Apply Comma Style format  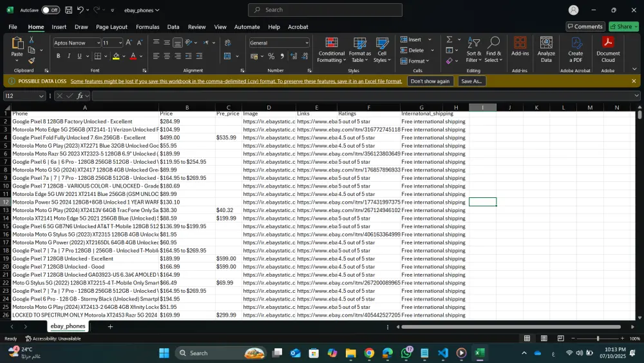tap(282, 56)
